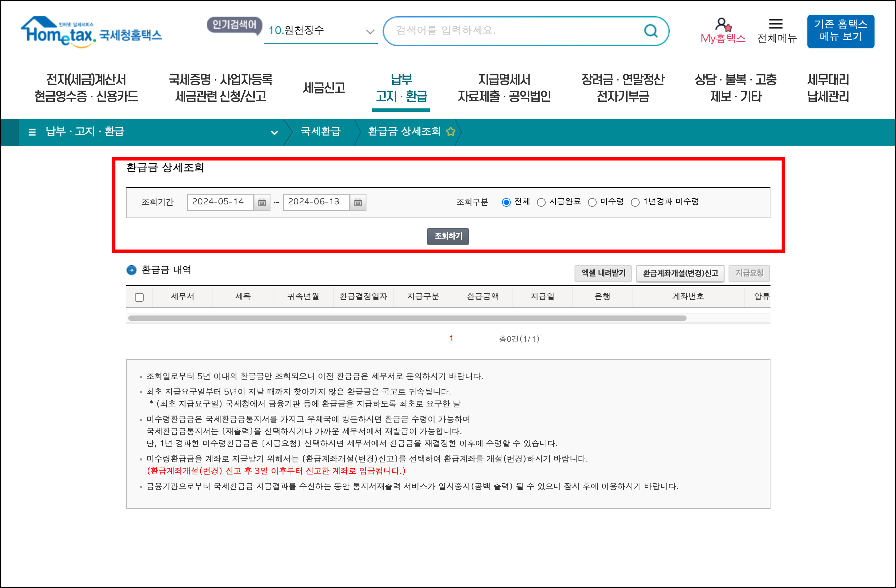Click 환급결정일자 column header
Viewport: 896px width, 588px height.
point(363,297)
